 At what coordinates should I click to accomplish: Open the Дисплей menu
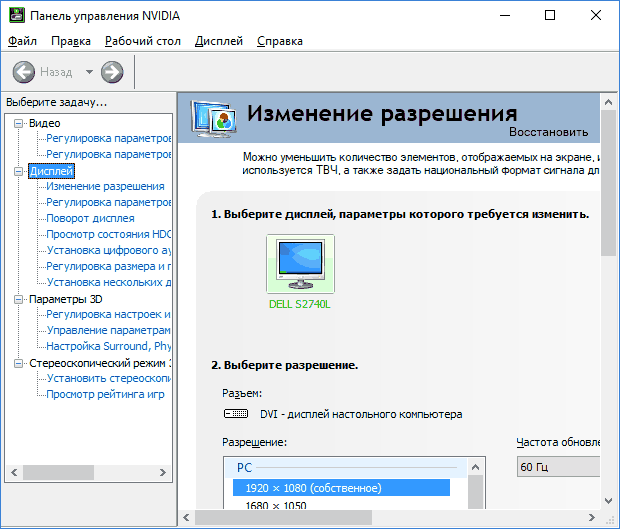(x=219, y=41)
